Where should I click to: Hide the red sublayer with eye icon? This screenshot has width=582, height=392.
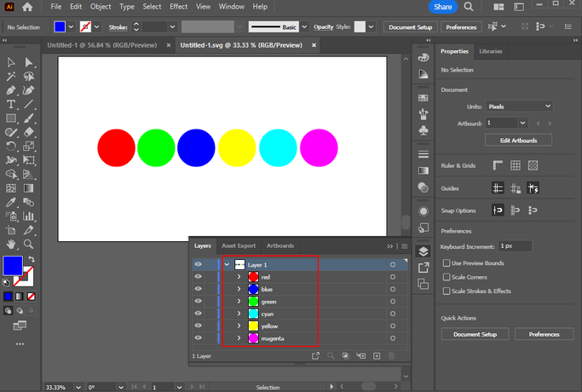pos(198,277)
